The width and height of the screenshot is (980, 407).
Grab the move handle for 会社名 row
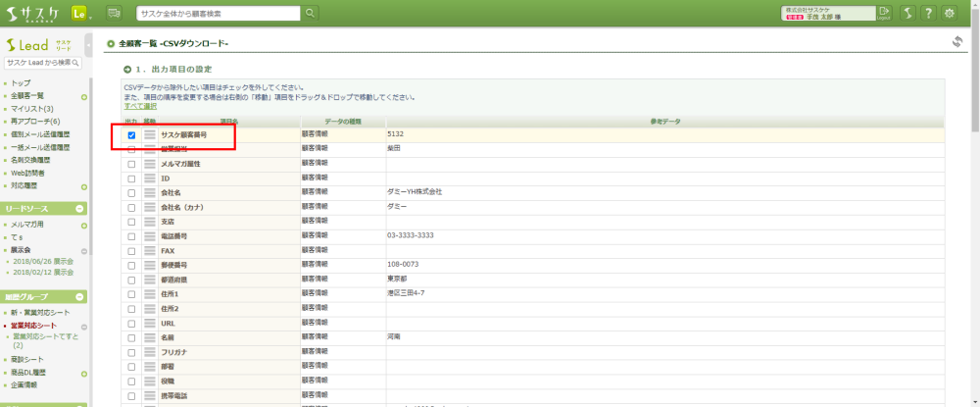point(150,192)
